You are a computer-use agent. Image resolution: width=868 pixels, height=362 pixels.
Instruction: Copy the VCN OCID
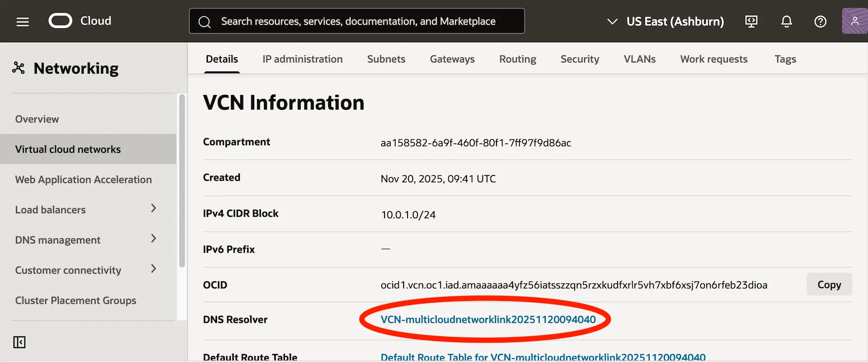click(829, 284)
